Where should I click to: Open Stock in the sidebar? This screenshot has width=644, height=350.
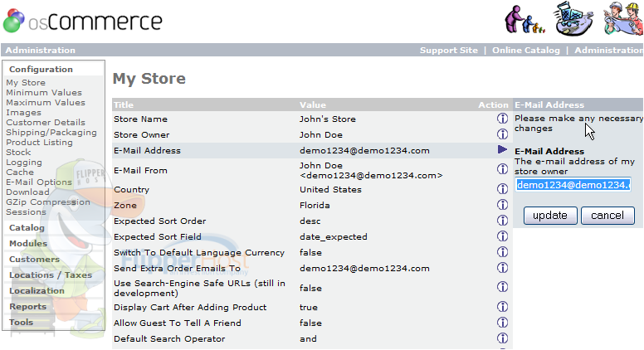[18, 153]
